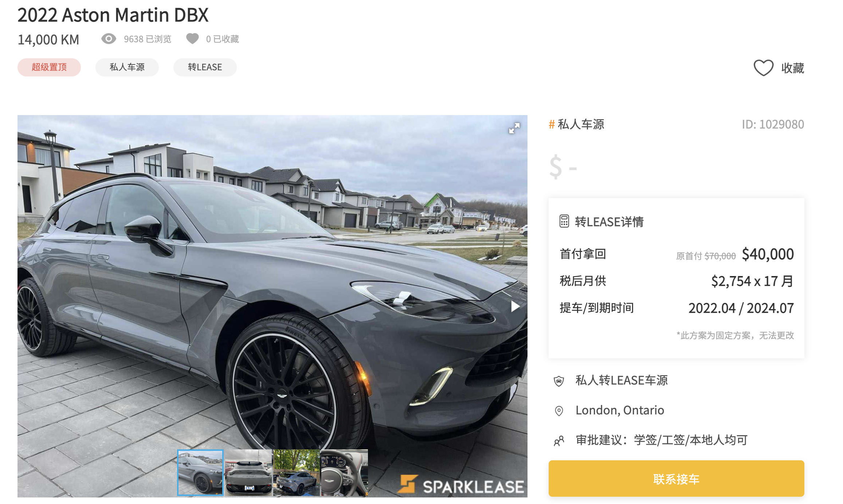
Task: Click the eye views icon
Action: [109, 39]
